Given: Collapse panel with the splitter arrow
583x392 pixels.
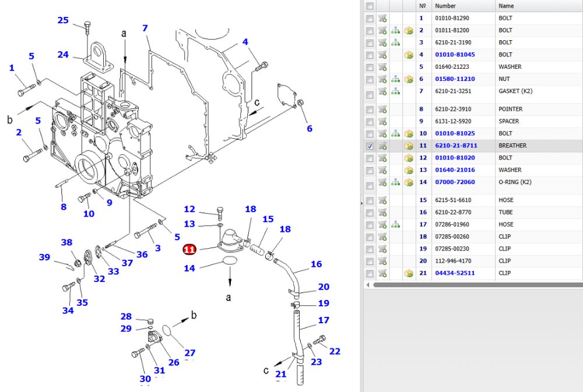Looking at the screenshot, I should tap(362, 204).
